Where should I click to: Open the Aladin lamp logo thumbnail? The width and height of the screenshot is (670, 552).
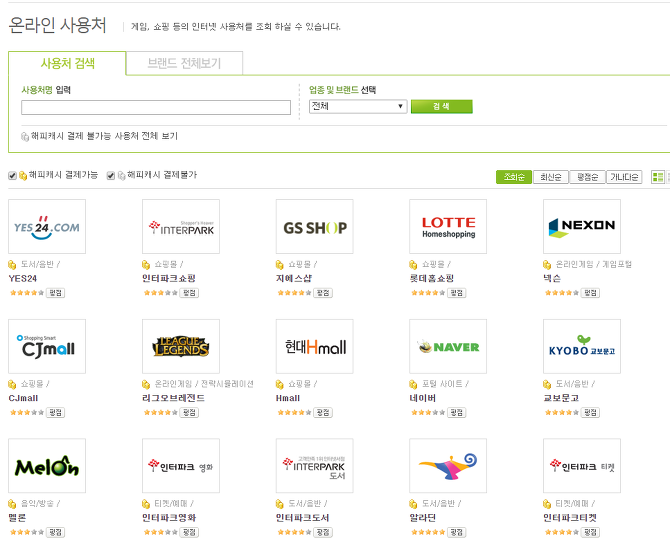click(448, 466)
